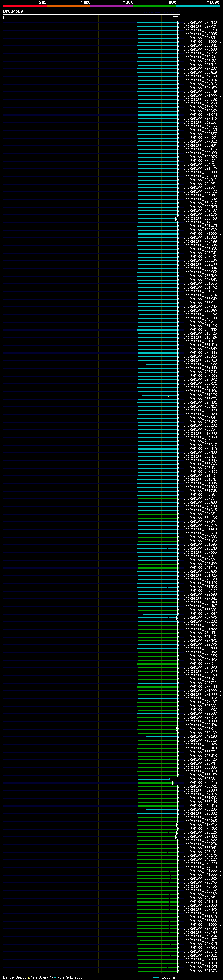The image size is (223, 980).
Task: Open the UniRef100_B6T836 entry
Action: (200, 487)
